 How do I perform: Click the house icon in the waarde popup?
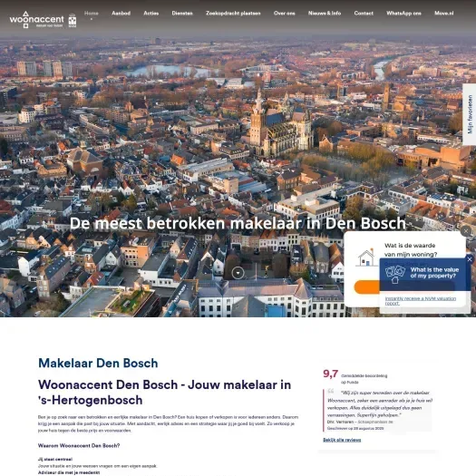click(x=366, y=257)
